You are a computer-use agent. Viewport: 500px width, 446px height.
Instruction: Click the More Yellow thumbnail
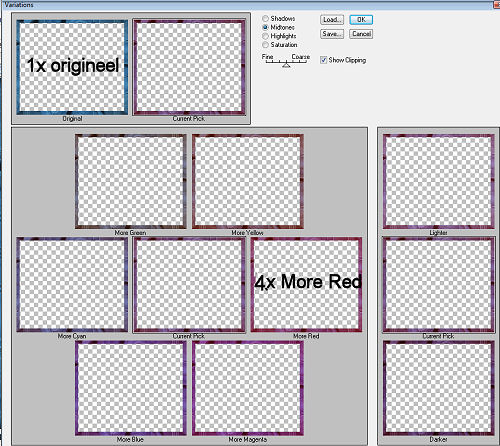click(x=248, y=182)
